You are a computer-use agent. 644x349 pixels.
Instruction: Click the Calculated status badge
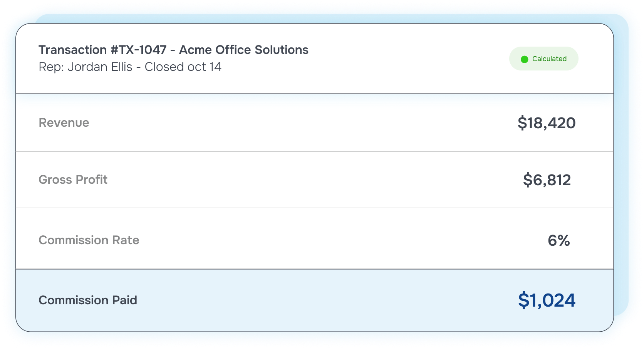tap(543, 59)
